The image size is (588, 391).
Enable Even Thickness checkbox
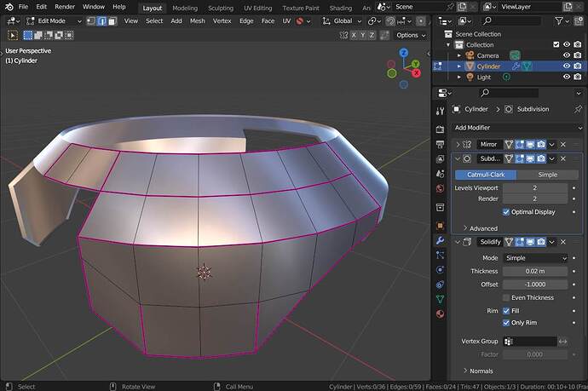point(506,297)
